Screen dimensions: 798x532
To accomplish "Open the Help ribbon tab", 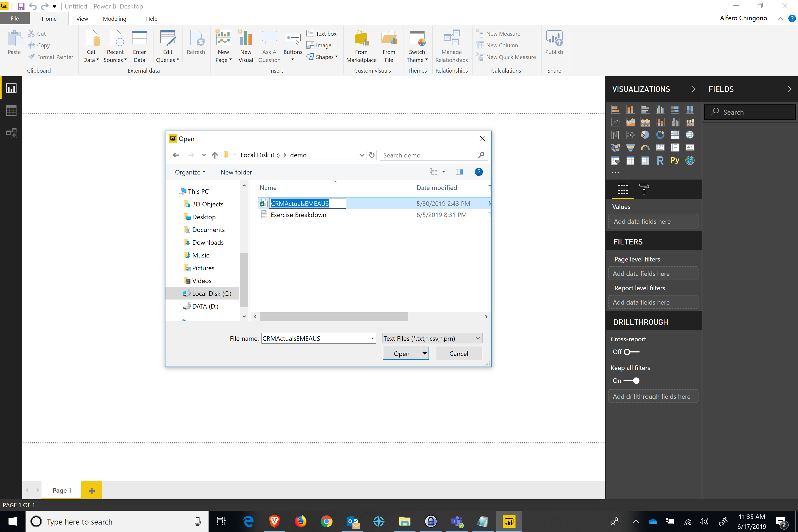I will [x=152, y=19].
